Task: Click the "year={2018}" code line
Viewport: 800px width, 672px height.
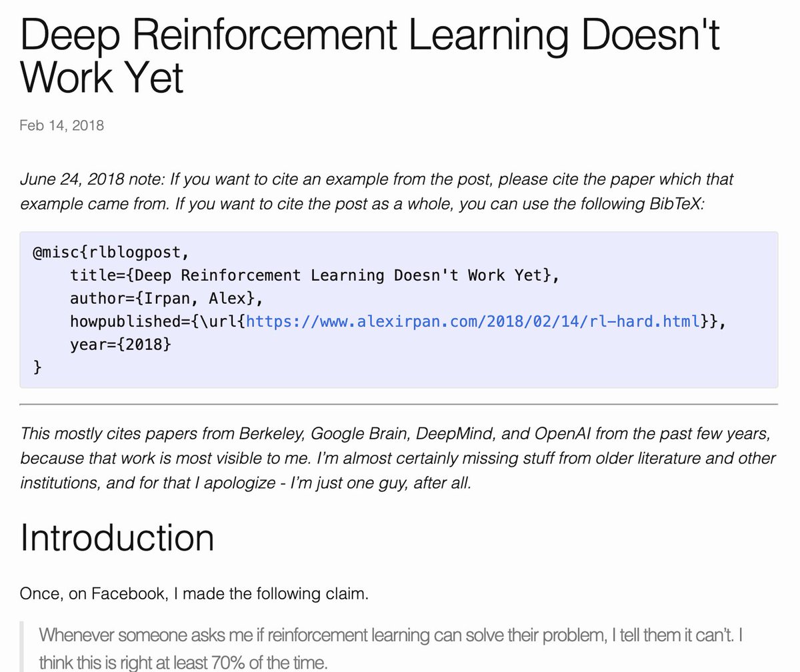Action: coord(121,344)
